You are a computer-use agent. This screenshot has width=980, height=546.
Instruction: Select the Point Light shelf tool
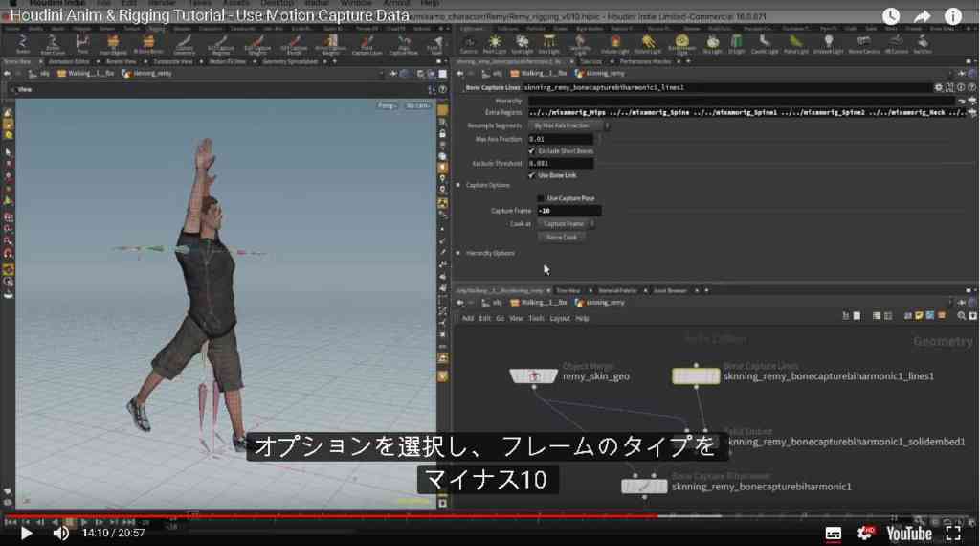point(495,44)
